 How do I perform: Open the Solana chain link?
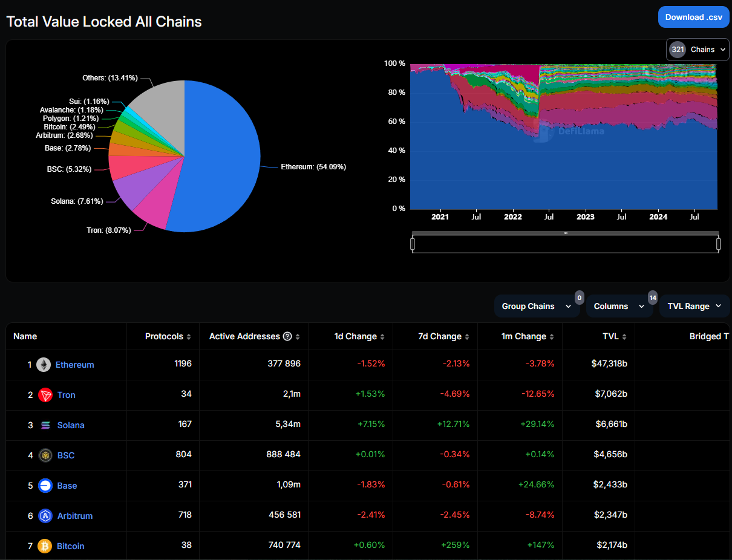click(x=71, y=425)
